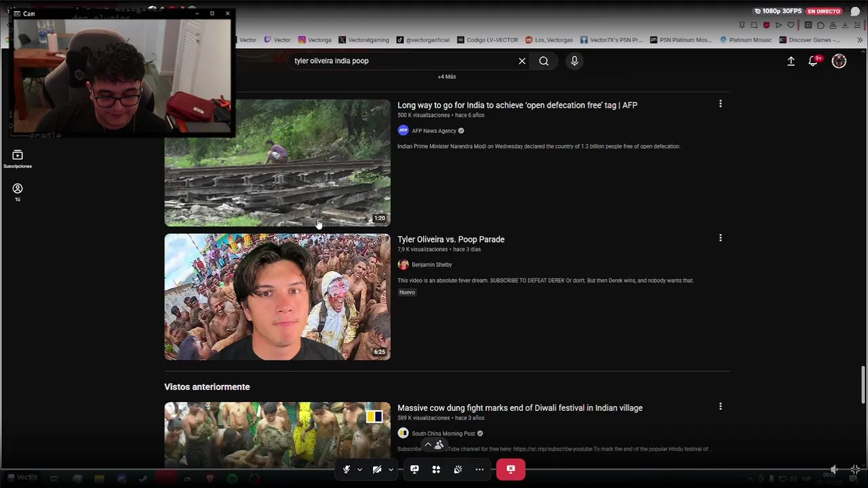Open the activities shapes icon in call bar
868x488 pixels.
(x=436, y=469)
